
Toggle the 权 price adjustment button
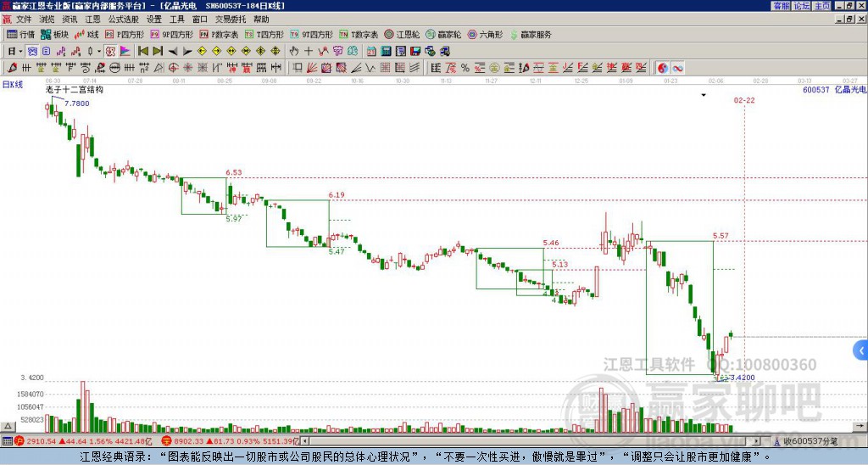tap(110, 52)
